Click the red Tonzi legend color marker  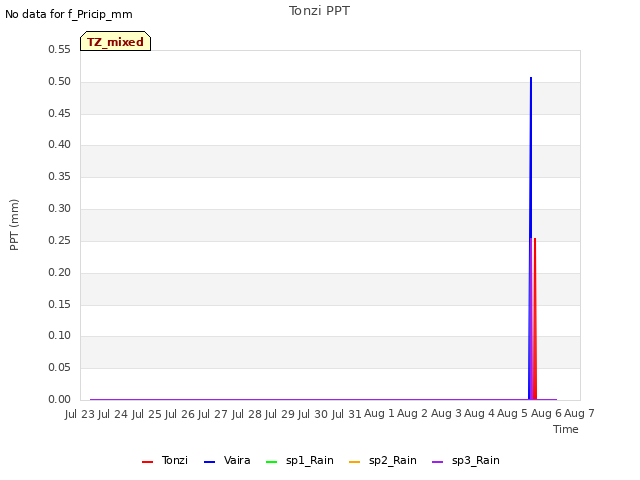point(147,462)
